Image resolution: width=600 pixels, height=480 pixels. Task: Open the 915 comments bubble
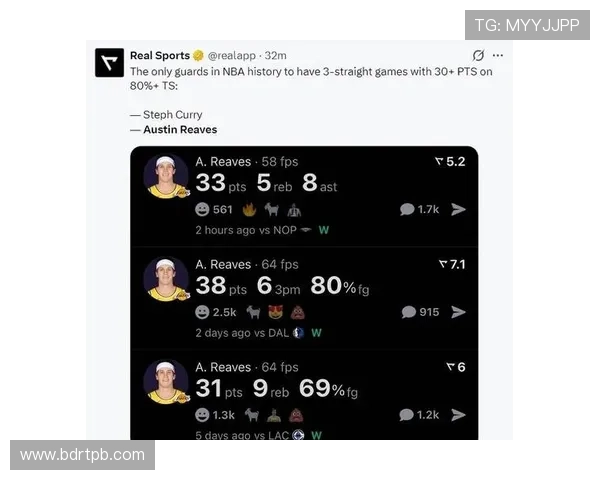420,312
